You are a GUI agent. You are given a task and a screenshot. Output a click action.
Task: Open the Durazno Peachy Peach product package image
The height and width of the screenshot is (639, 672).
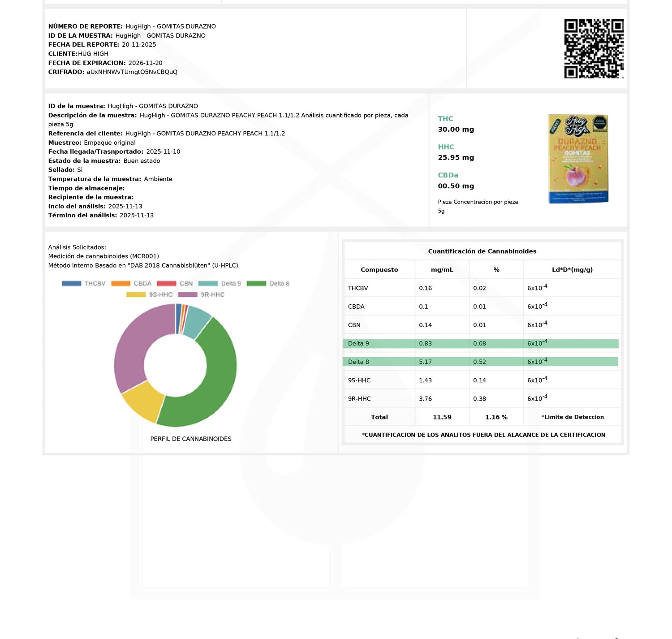[578, 159]
